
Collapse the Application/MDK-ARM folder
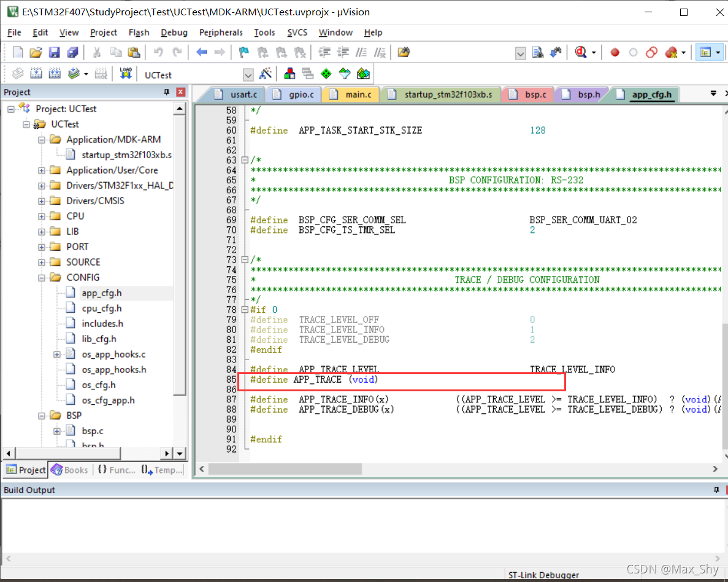(x=41, y=140)
